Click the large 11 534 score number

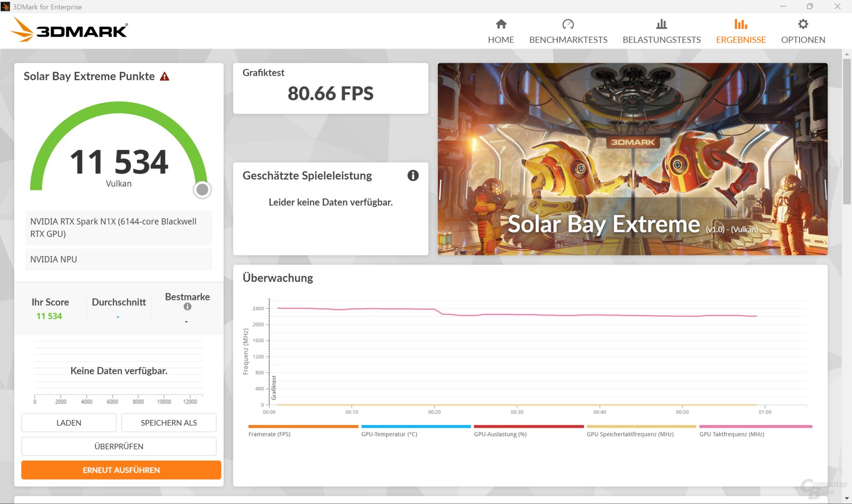tap(119, 161)
